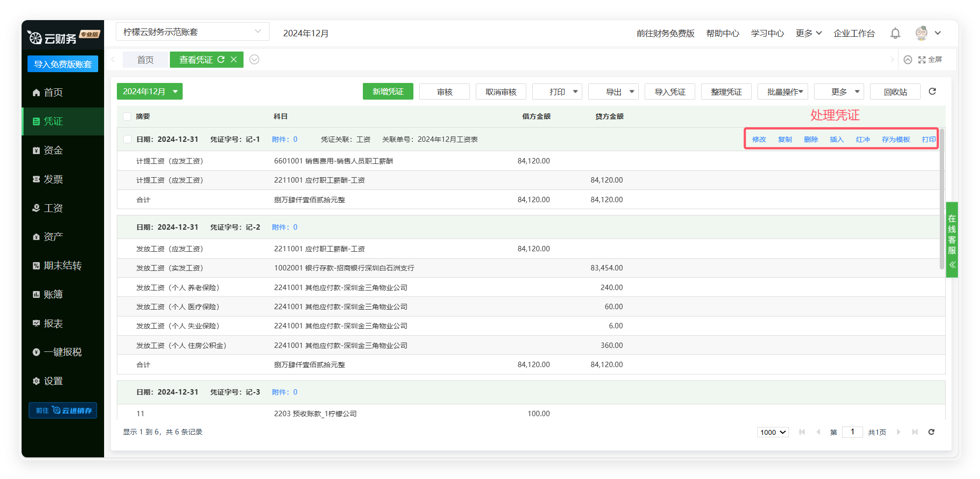Open the user avatar profile
980x479 pixels.
click(x=922, y=33)
